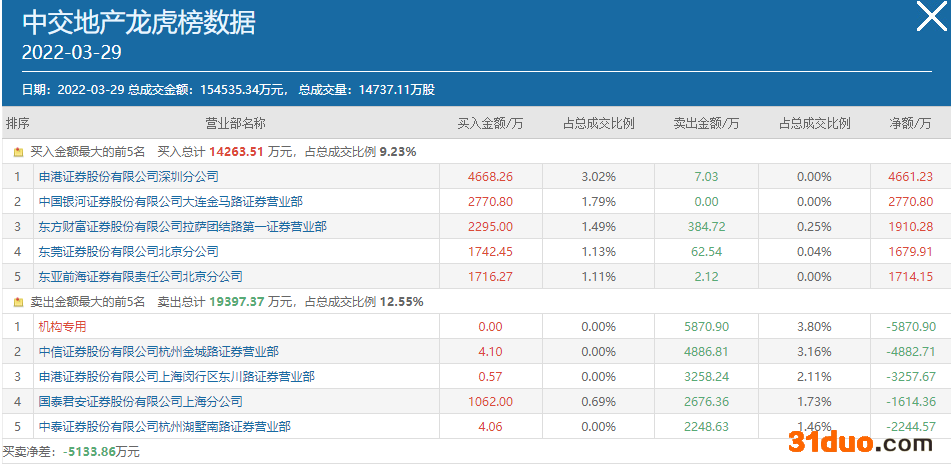Open the 机构专用 seller entry

[62, 327]
